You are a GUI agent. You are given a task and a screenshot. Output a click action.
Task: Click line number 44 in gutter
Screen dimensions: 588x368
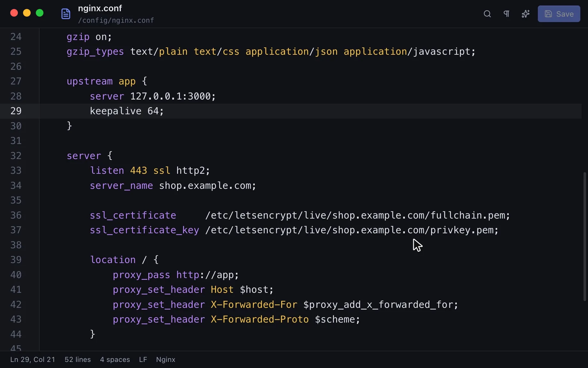[x=16, y=334]
